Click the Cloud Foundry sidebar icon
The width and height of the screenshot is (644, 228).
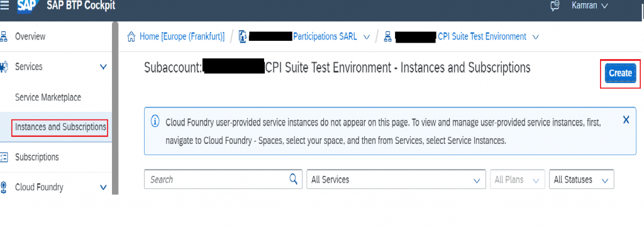(4, 187)
